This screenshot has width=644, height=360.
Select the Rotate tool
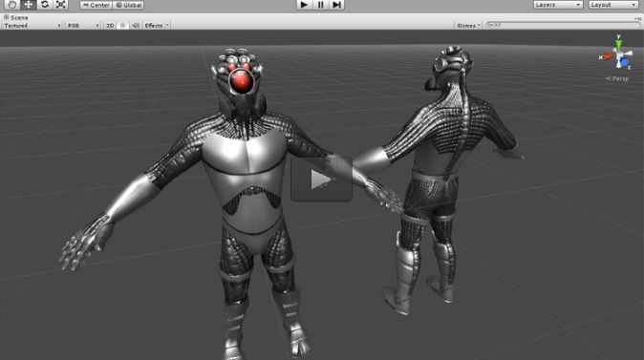pos(45,5)
